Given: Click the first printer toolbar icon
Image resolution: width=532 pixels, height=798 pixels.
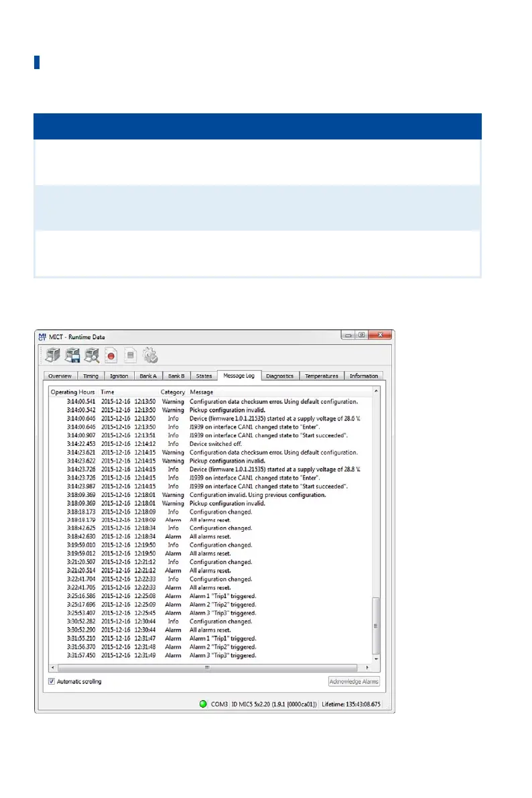Looking at the screenshot, I should tap(52, 355).
